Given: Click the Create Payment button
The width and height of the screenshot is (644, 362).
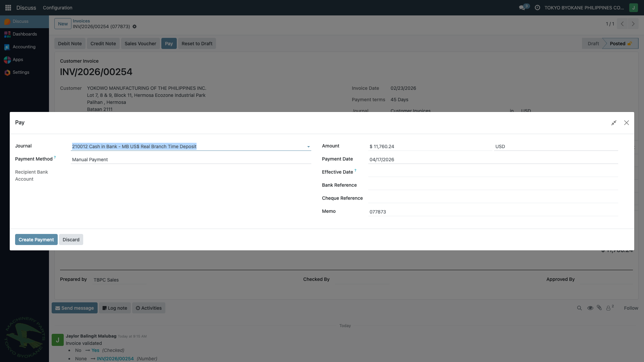Looking at the screenshot, I should (36, 239).
